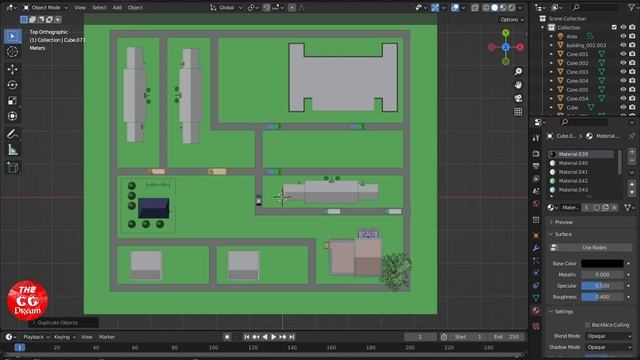Select the Measure tool
This screenshot has width=640, height=360.
(x=13, y=150)
